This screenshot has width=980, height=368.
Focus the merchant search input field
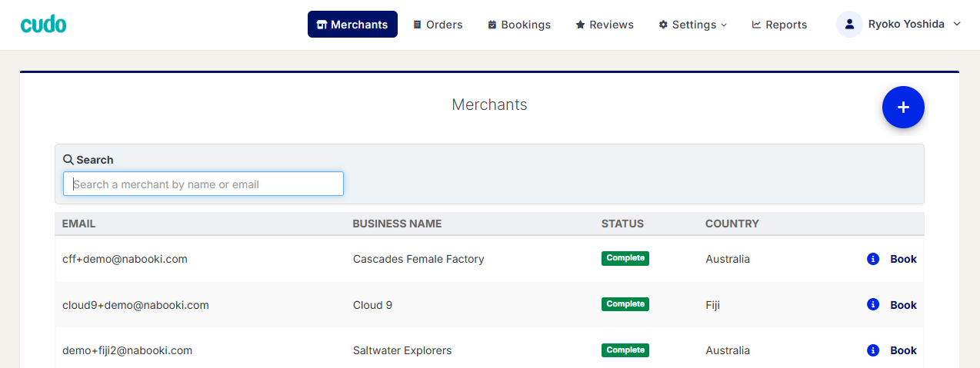coord(203,184)
